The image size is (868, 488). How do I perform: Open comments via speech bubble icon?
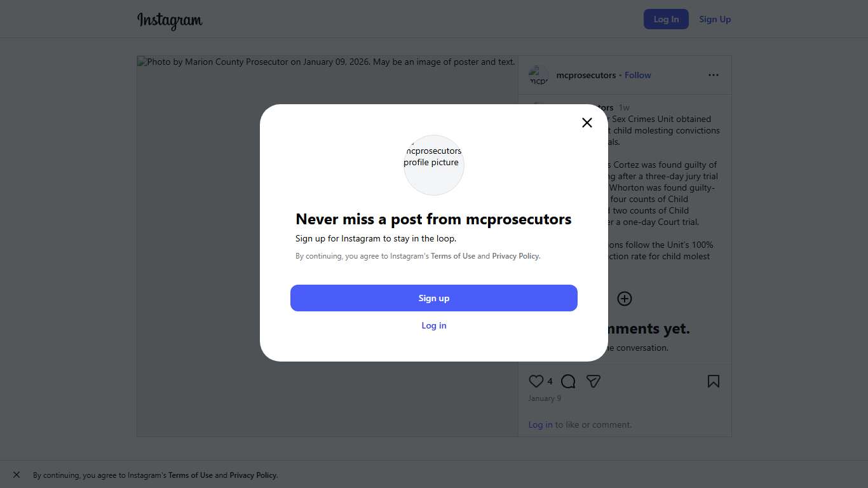click(568, 381)
